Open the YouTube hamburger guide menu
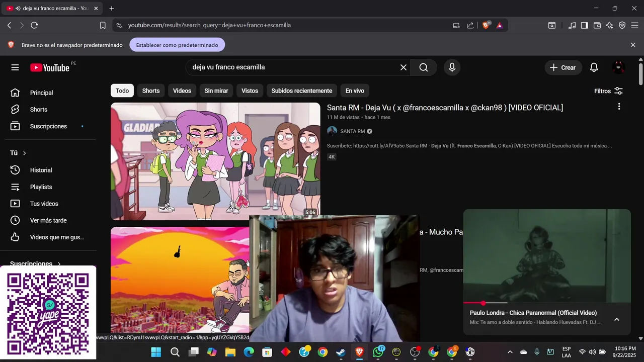The width and height of the screenshot is (644, 362). 15,67
